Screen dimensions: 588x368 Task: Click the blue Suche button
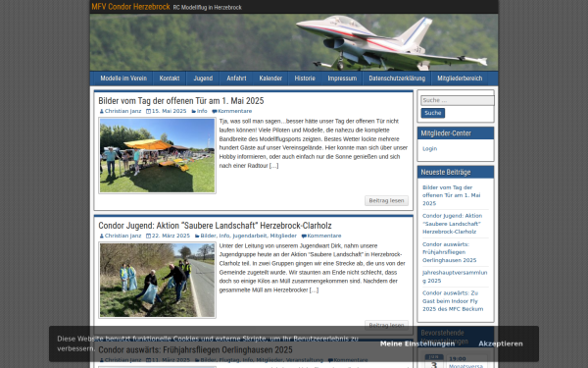tap(433, 113)
